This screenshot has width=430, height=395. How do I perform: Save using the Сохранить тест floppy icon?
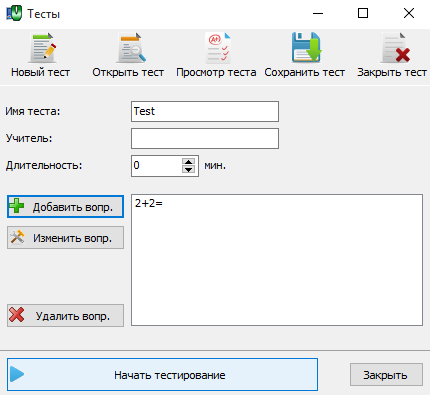[x=306, y=48]
